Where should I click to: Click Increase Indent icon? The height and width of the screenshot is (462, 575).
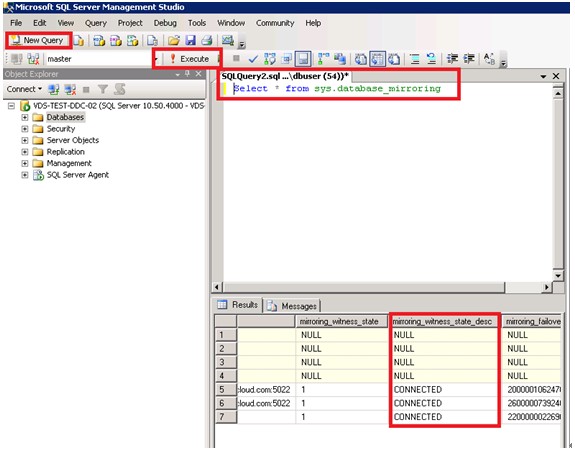[x=469, y=59]
